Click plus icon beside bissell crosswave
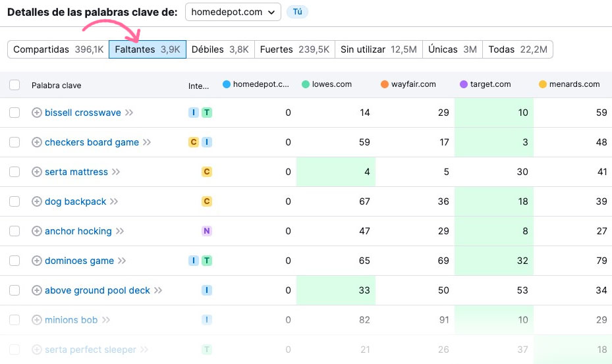This screenshot has width=612, height=364. [37, 113]
